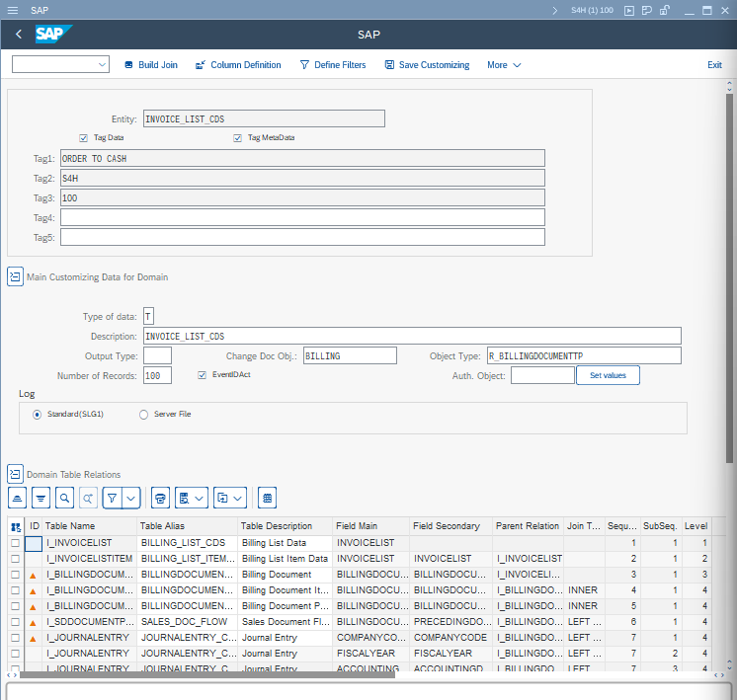Click the grid layout icon in table toolbar
Viewport: 737px width, 700px height.
[x=268, y=498]
